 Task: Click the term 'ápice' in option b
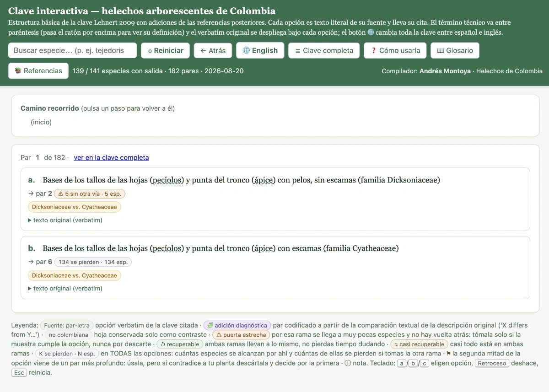(x=264, y=249)
